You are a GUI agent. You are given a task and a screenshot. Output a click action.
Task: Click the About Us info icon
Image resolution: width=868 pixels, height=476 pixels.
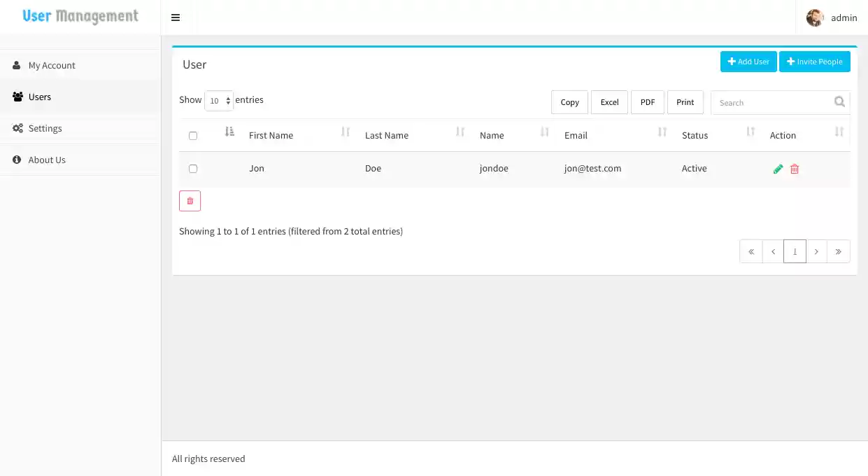tap(16, 160)
